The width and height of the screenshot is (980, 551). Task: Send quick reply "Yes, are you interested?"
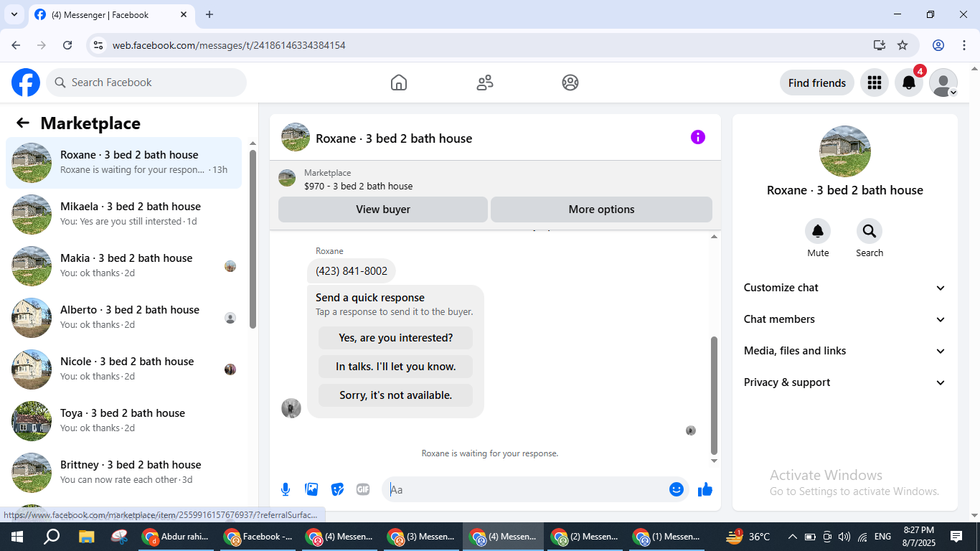pos(396,338)
